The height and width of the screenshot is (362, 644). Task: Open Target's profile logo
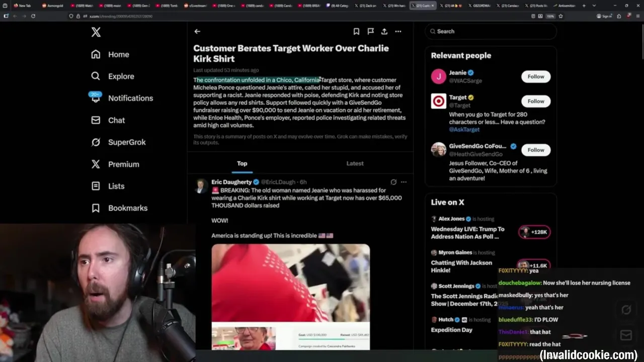439,101
